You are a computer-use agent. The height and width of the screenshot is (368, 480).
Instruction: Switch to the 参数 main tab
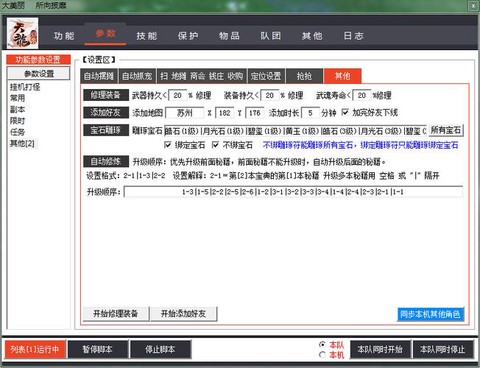(105, 34)
